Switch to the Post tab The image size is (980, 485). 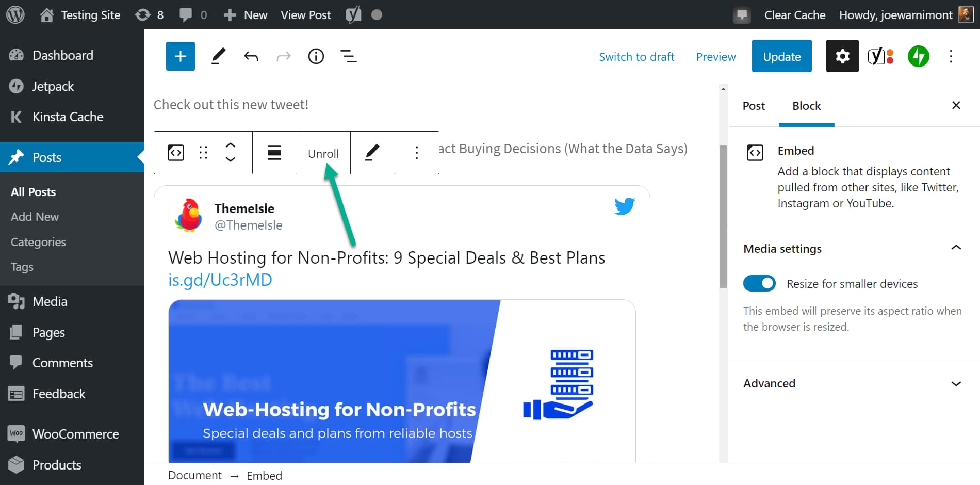point(754,106)
